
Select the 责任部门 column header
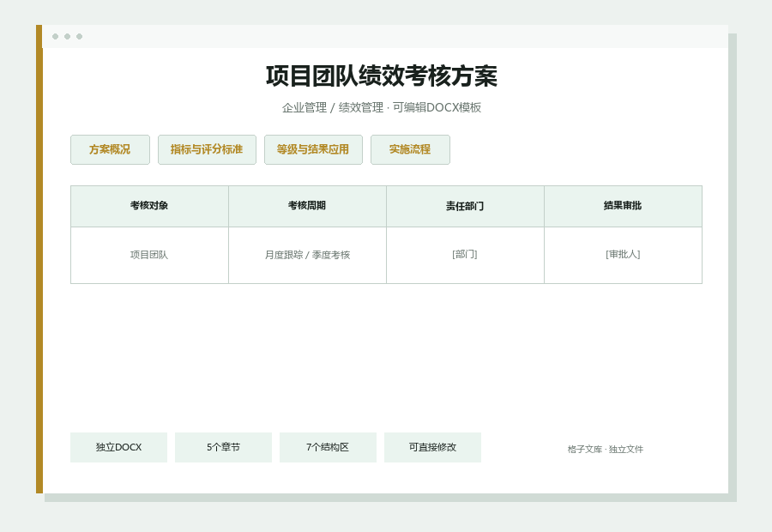tap(465, 207)
